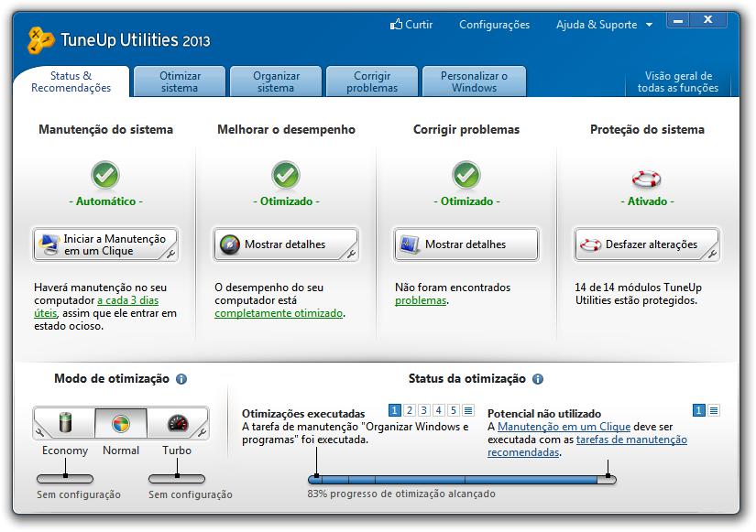
Task: Go to page 5 of Otimizações executadas
Action: point(454,410)
